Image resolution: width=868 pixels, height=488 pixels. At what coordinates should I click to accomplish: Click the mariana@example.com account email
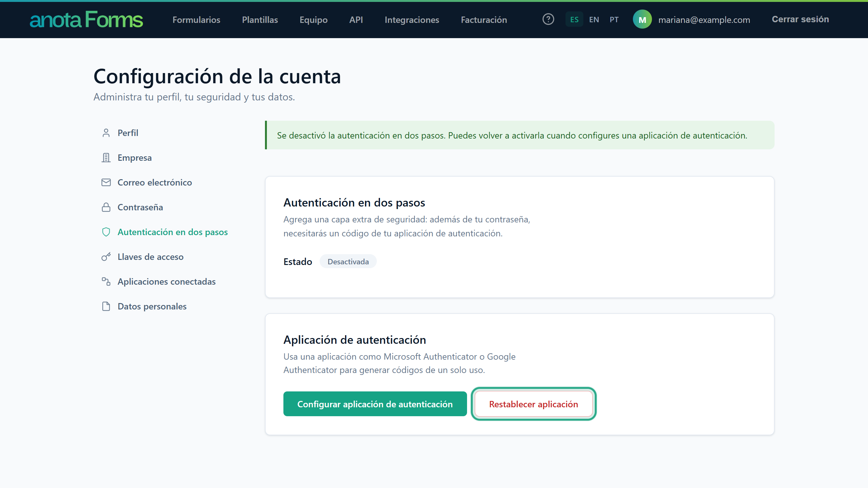point(704,20)
